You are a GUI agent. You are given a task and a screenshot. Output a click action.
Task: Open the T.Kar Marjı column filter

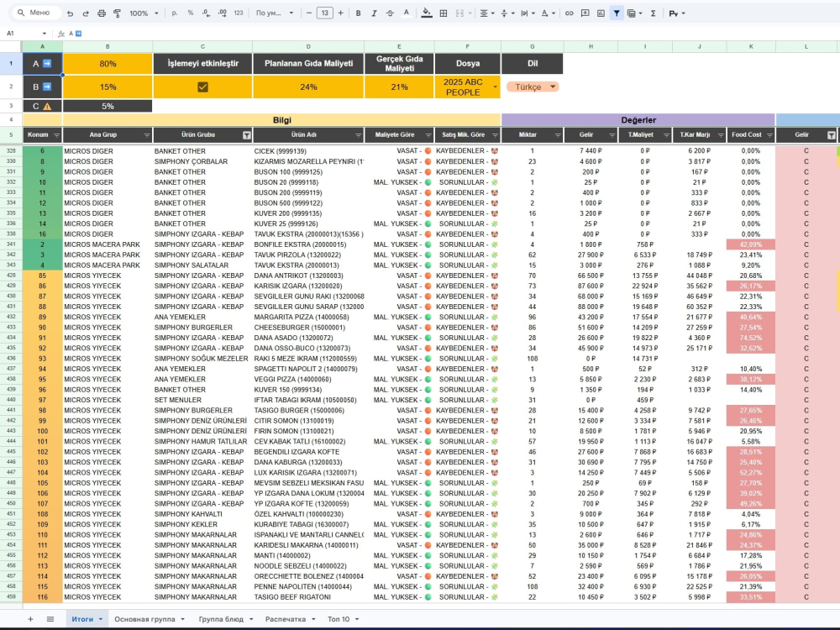point(721,135)
